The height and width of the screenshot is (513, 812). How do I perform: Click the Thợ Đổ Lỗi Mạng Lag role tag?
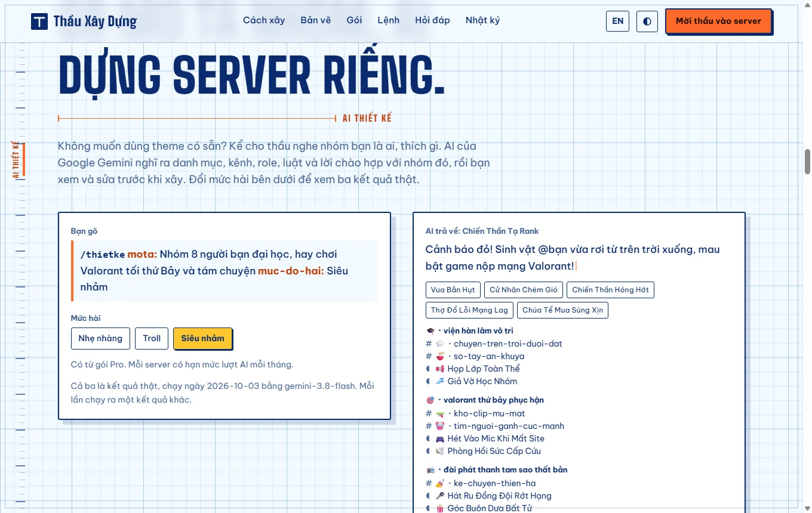pyautogui.click(x=469, y=310)
